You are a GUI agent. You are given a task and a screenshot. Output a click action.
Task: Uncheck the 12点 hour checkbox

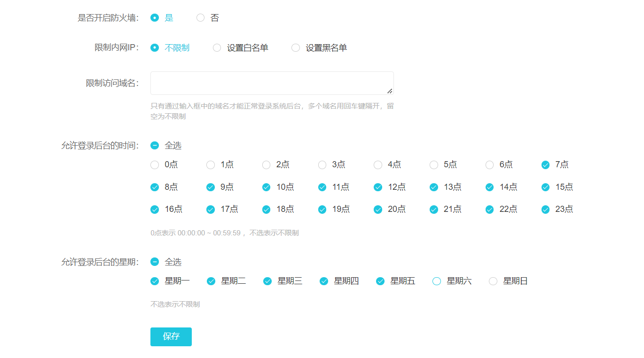[x=378, y=187]
